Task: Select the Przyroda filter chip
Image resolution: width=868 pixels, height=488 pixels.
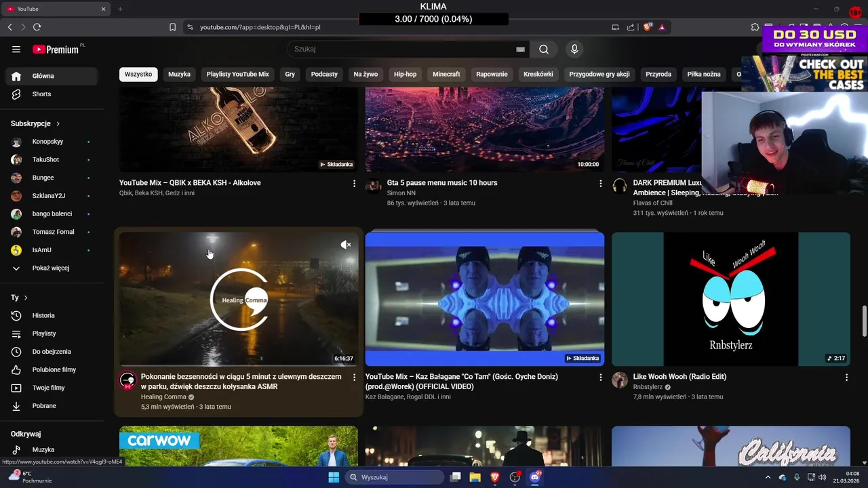Action: point(658,74)
